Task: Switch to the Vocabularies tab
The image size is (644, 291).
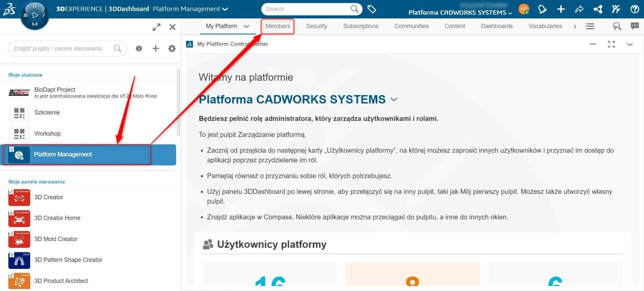Action: pos(545,26)
